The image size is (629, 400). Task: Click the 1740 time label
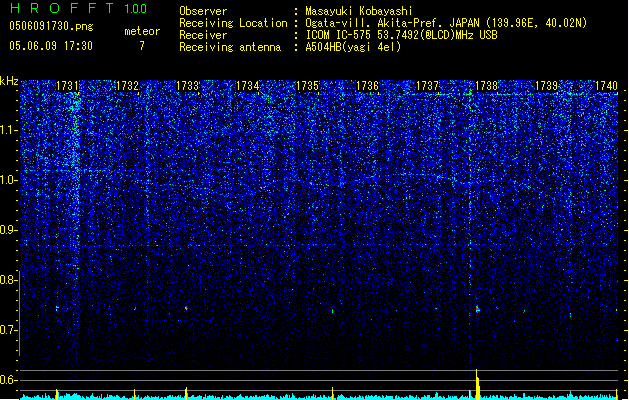[607, 86]
